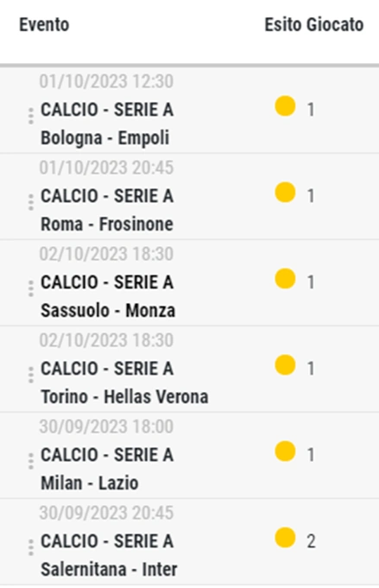Open the three-dot menu beside Torino - Hellas Verona

click(31, 375)
